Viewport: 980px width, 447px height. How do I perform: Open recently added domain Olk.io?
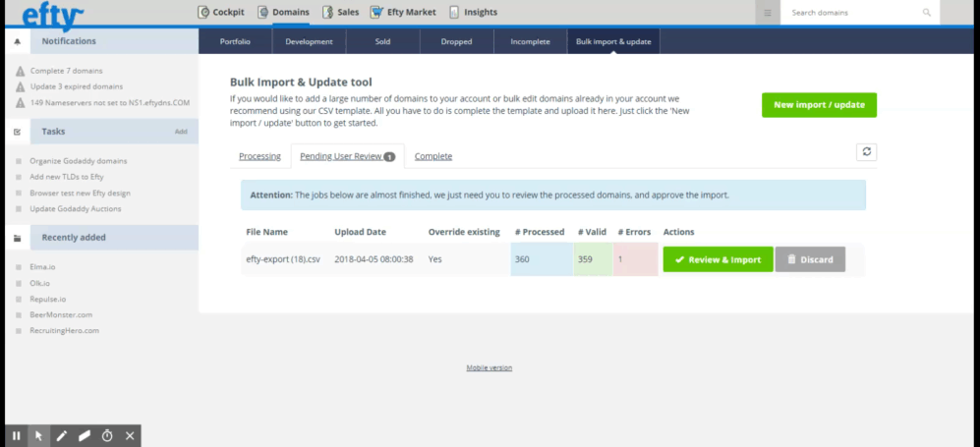tap(39, 283)
